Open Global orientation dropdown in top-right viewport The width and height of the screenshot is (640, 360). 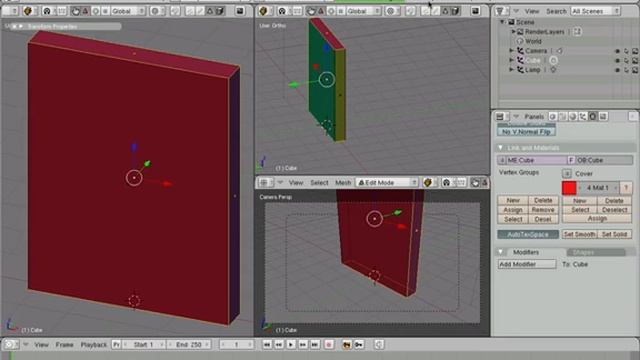(x=363, y=11)
